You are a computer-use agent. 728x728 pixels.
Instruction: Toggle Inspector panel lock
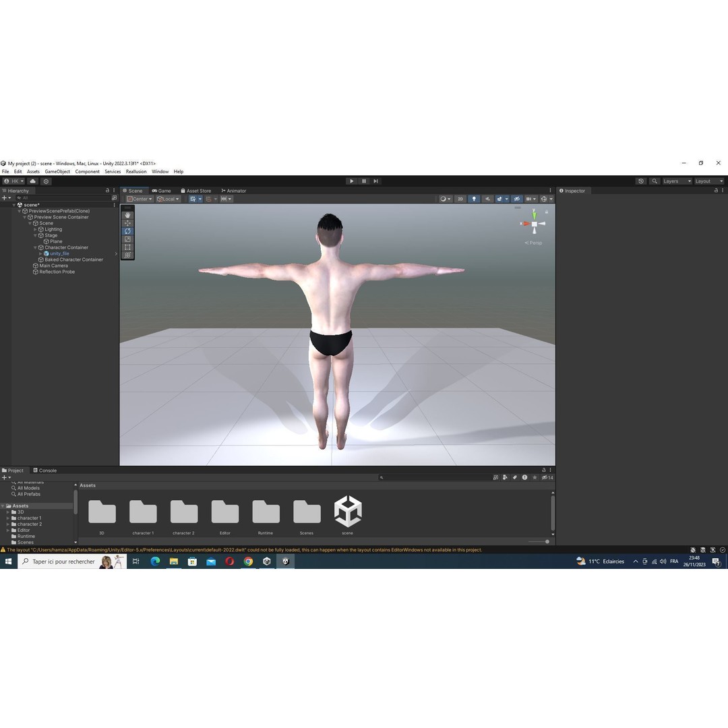tap(716, 190)
